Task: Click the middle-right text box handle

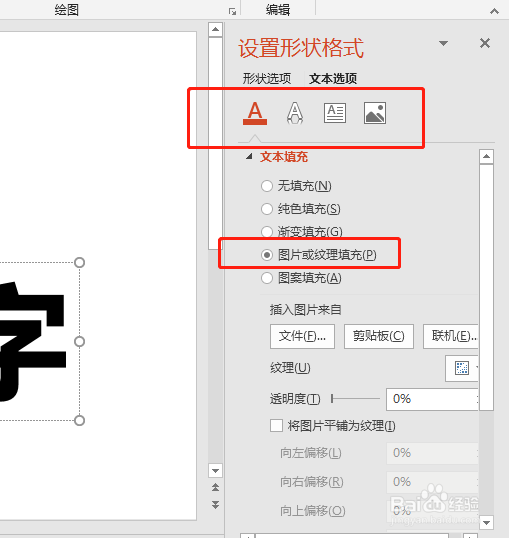Action: pyautogui.click(x=79, y=341)
